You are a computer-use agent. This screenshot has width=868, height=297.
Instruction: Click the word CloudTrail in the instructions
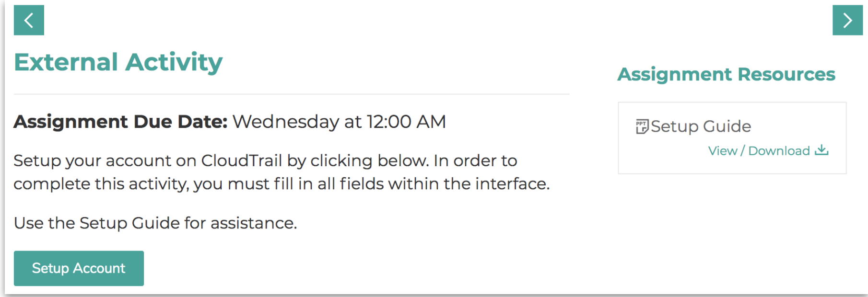click(241, 160)
